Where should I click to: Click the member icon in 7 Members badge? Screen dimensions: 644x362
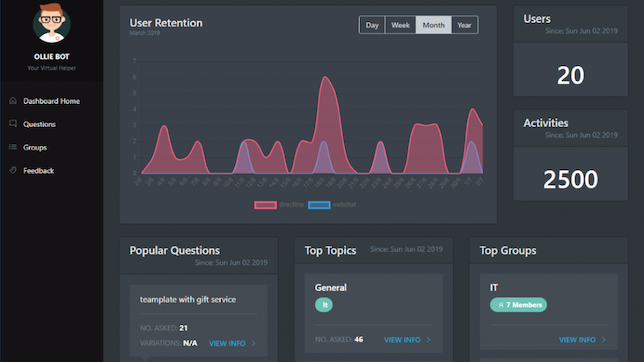point(501,305)
